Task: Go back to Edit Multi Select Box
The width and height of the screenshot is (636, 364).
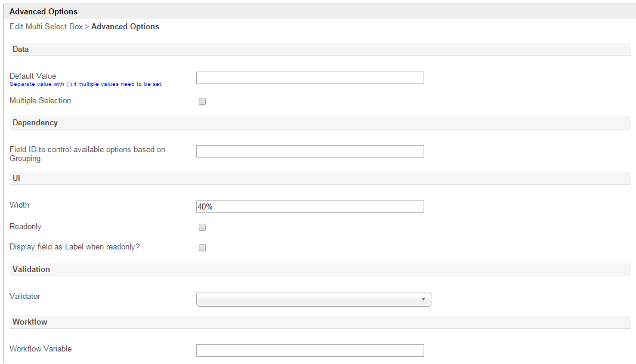Action: [46, 27]
